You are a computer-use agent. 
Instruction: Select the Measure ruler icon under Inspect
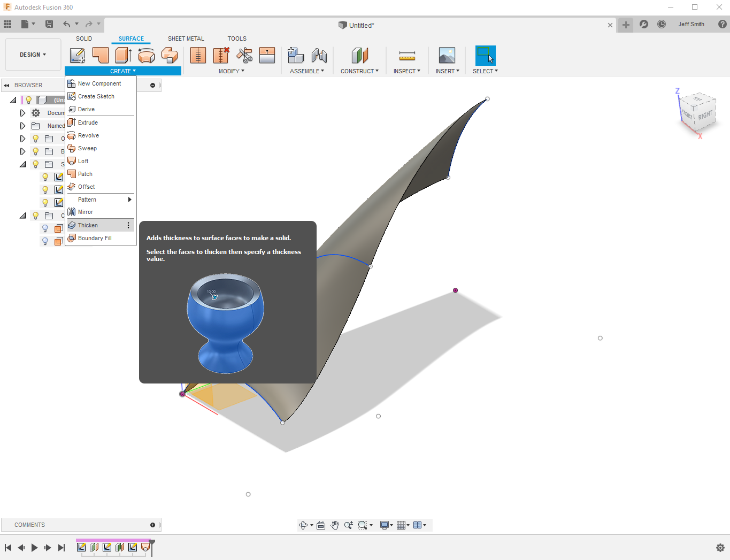tap(407, 56)
